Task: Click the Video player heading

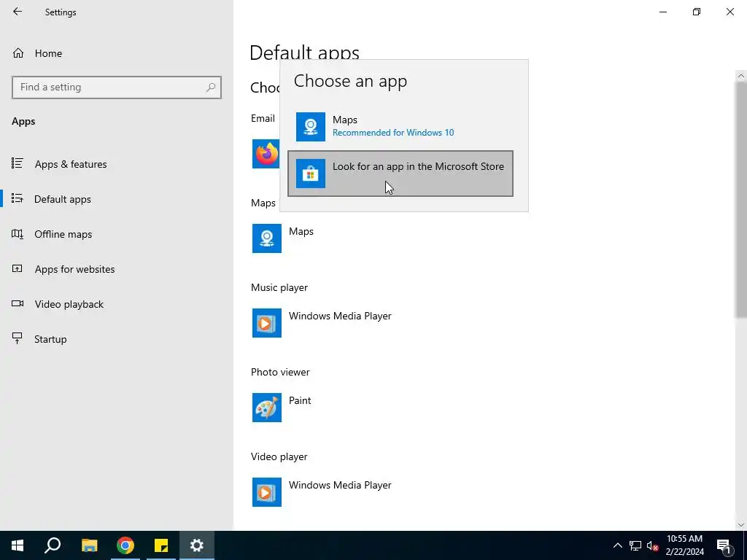Action: pyautogui.click(x=279, y=456)
